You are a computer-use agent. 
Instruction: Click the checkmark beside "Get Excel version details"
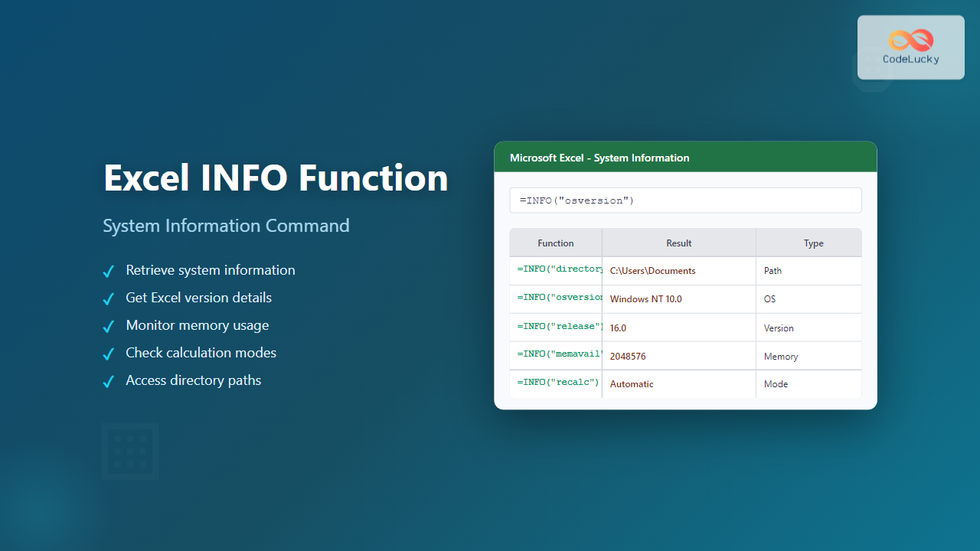108,298
